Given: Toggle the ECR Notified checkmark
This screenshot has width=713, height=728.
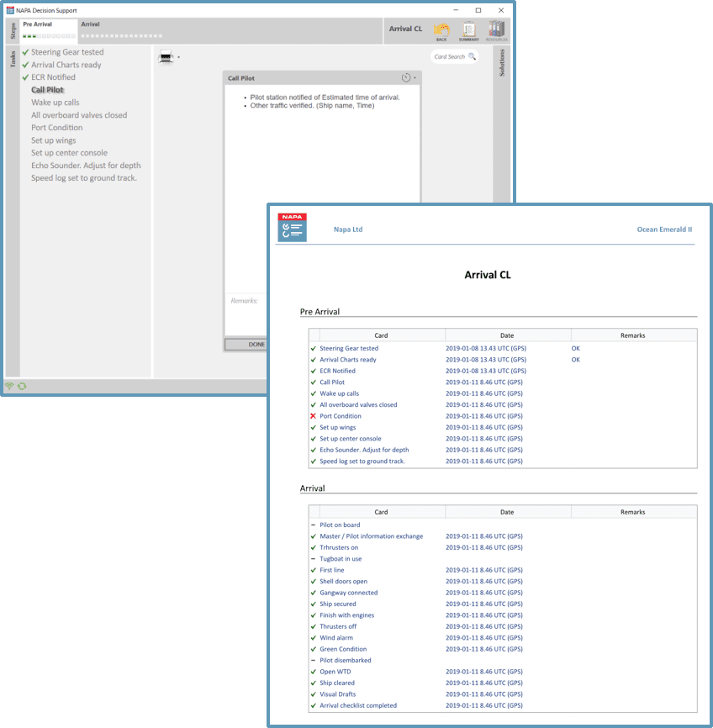Looking at the screenshot, I should pyautogui.click(x=25, y=77).
